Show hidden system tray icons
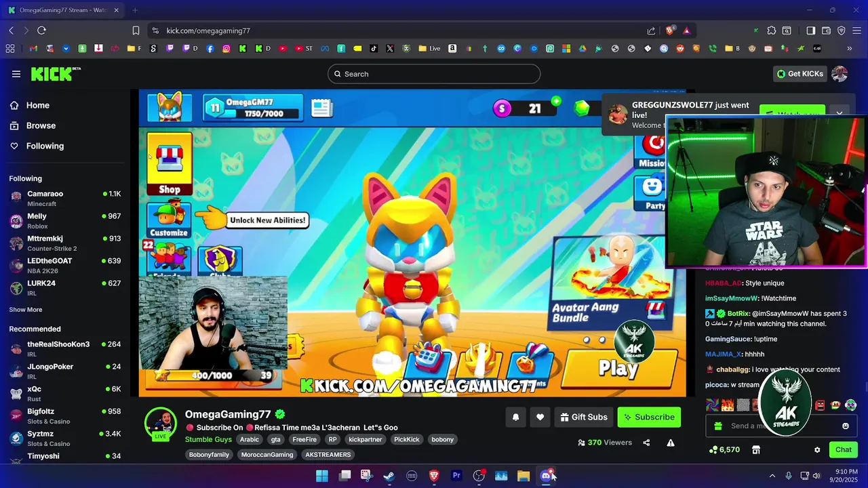This screenshot has height=488, width=868. pos(772,476)
